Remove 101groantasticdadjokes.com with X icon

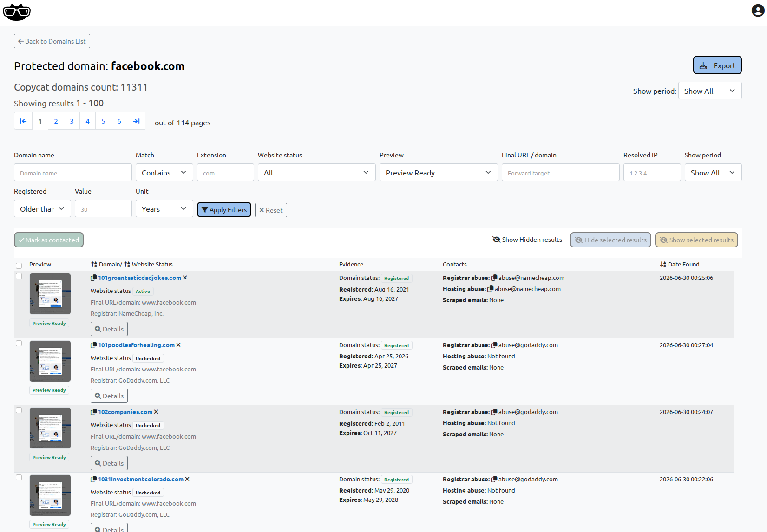[185, 278]
